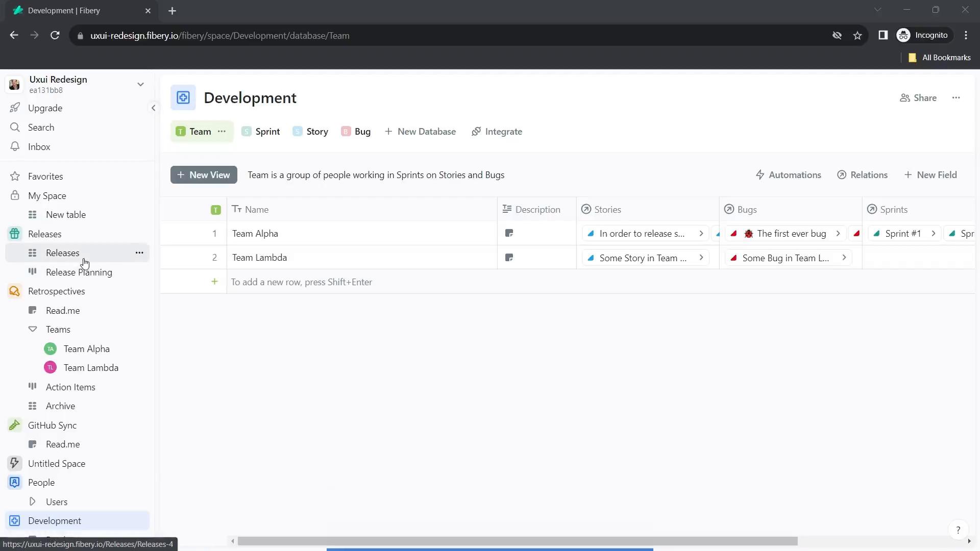This screenshot has width=980, height=551.
Task: Click the Story database icon
Action: click(x=298, y=131)
